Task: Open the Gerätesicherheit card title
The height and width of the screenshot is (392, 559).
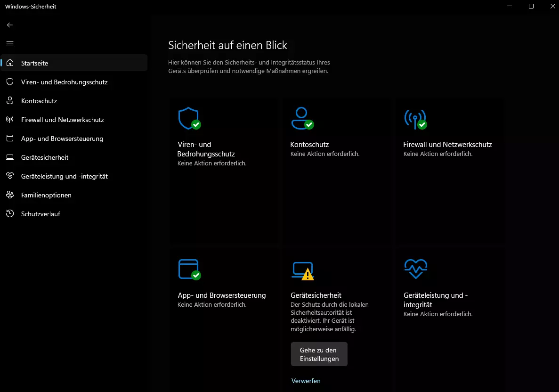Action: click(x=316, y=295)
